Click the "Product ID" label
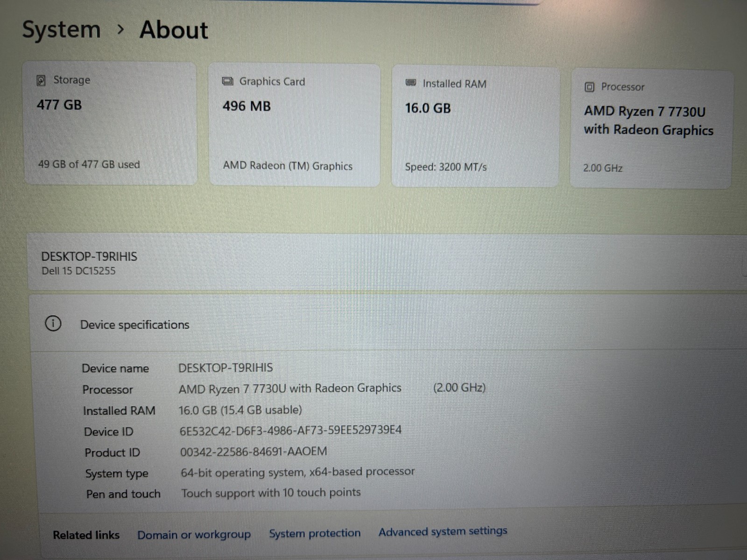The height and width of the screenshot is (560, 747). [x=113, y=453]
